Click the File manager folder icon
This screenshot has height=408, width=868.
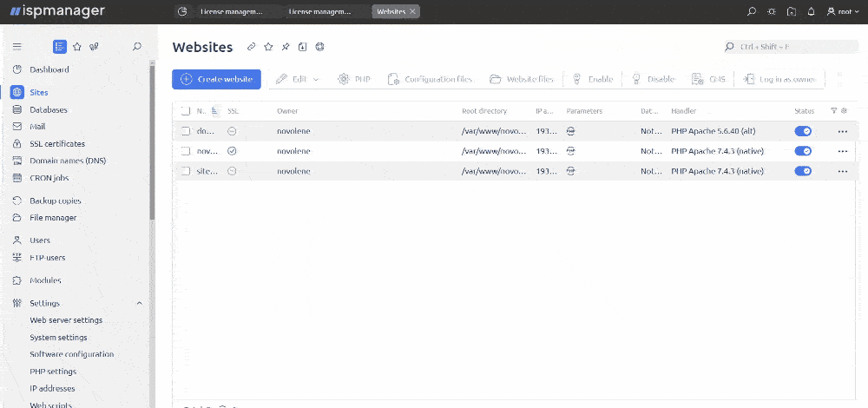17,218
